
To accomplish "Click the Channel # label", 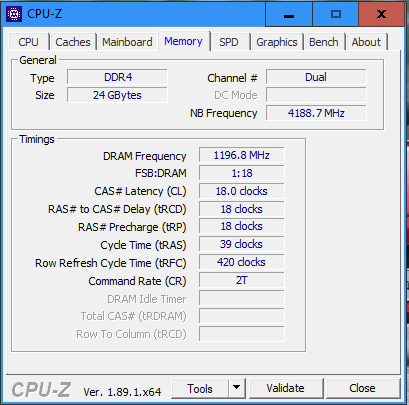I will [232, 78].
